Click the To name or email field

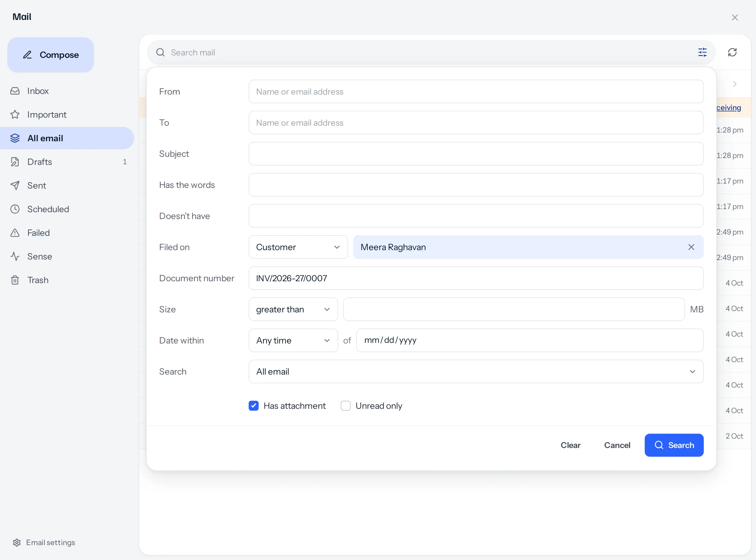point(476,123)
